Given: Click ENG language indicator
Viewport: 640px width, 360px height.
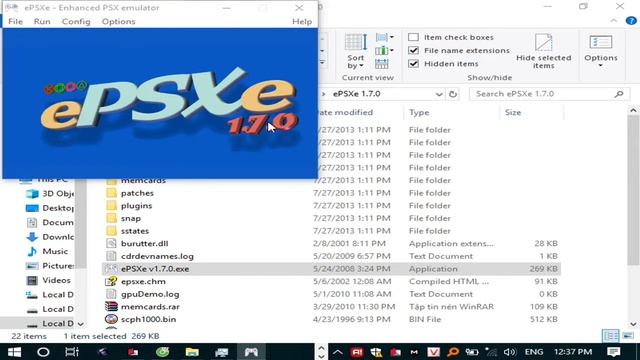Looking at the screenshot, I should point(533,352).
